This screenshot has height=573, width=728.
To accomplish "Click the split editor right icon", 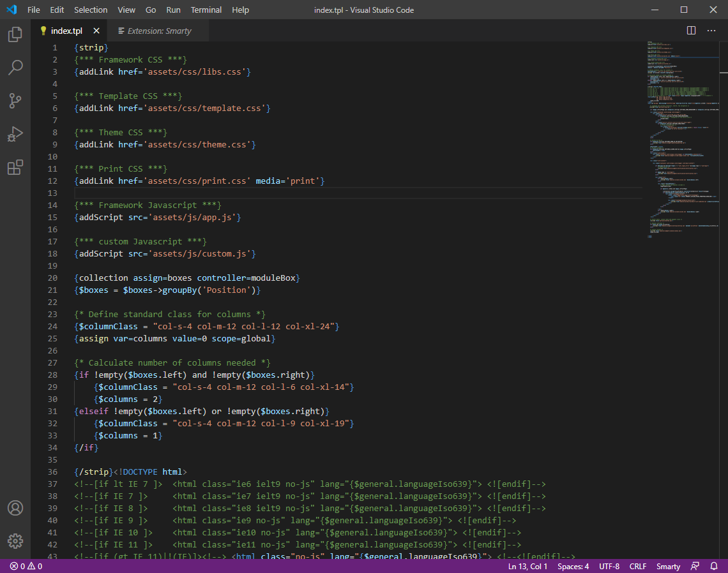I will [x=691, y=31].
